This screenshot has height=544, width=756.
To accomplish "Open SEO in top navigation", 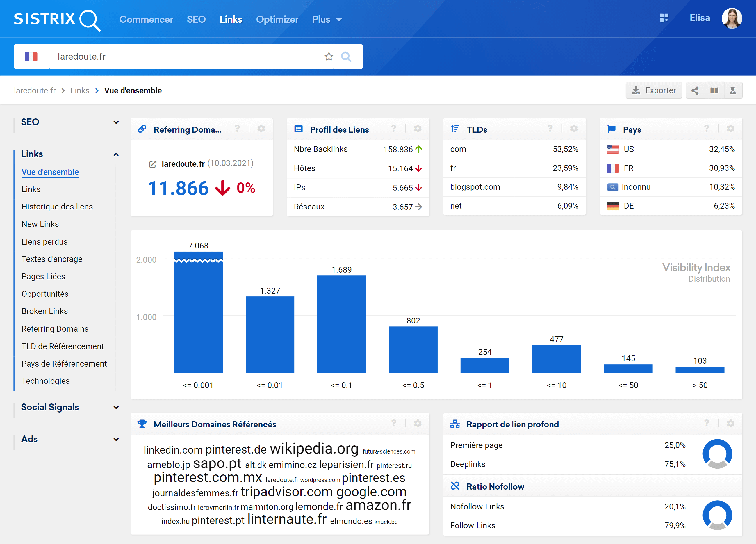I will [196, 19].
